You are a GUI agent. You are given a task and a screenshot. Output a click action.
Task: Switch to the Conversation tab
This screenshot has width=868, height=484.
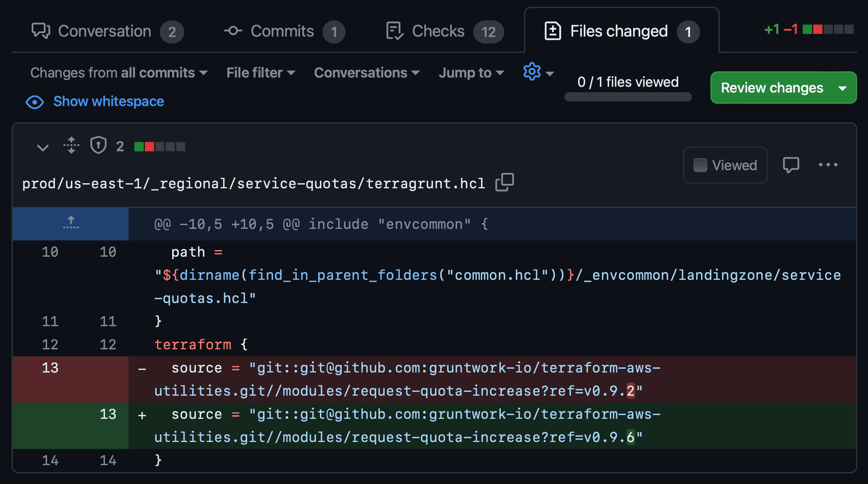click(x=104, y=31)
